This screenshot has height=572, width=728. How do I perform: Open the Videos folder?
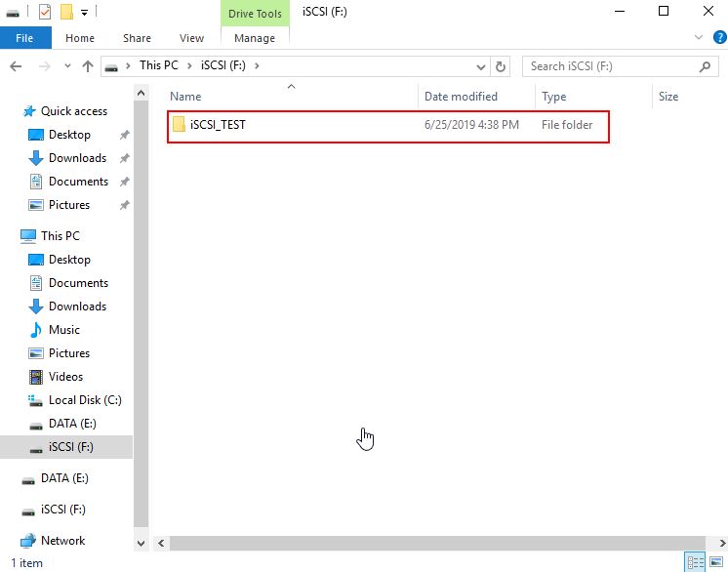65,377
